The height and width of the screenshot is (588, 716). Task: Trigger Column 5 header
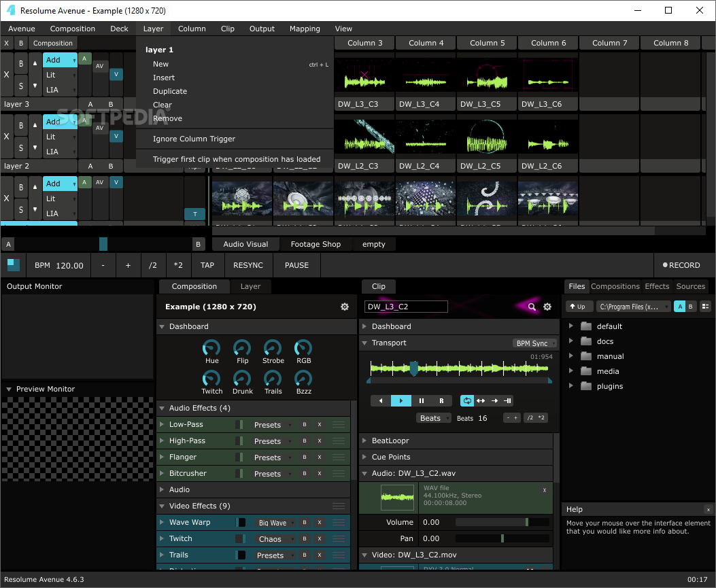click(488, 43)
